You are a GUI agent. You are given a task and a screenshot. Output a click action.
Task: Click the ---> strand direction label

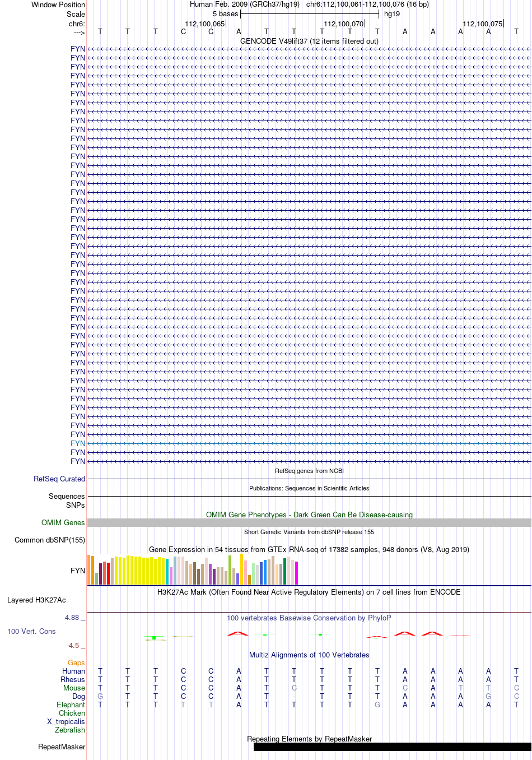[x=79, y=33]
